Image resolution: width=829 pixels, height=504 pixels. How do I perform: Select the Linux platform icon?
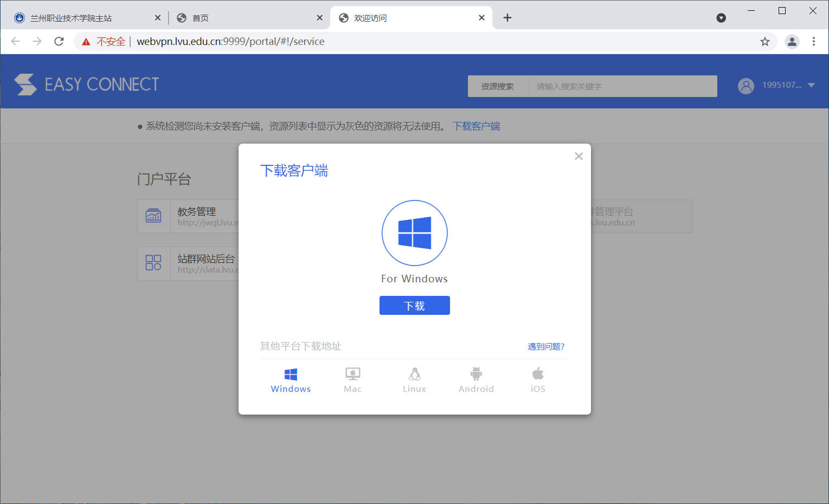(415, 374)
